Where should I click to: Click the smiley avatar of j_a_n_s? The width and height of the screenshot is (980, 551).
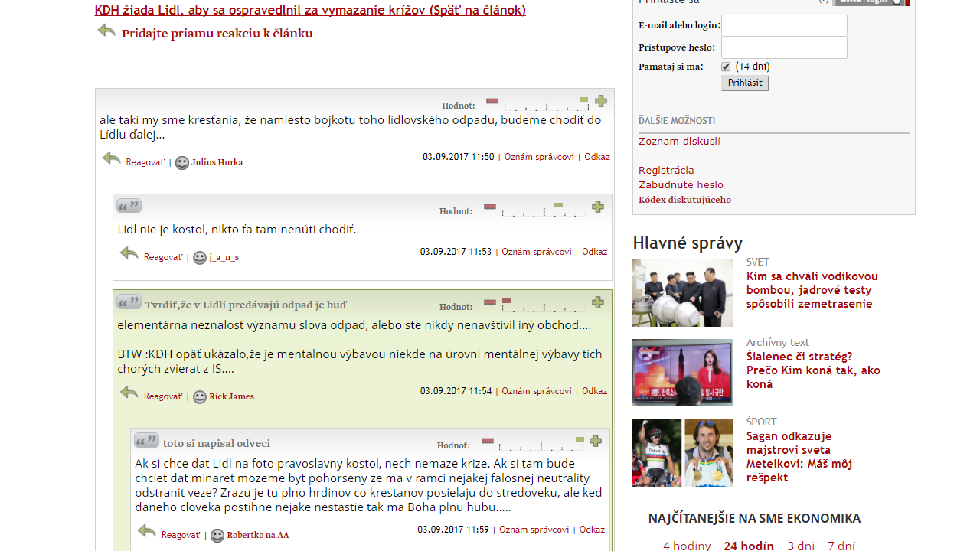200,258
